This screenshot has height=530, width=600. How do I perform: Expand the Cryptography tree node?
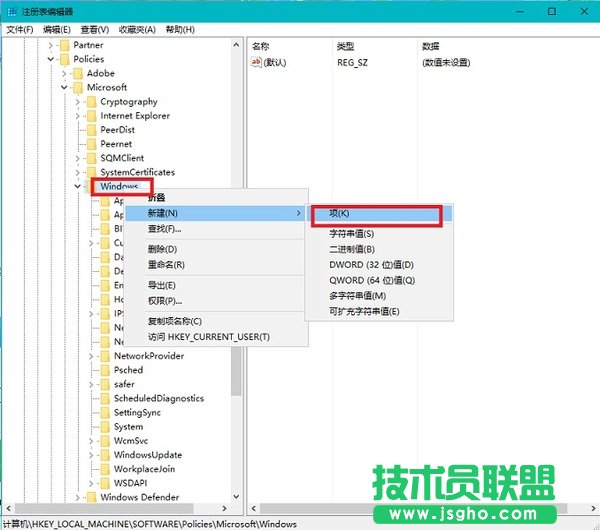(x=77, y=102)
